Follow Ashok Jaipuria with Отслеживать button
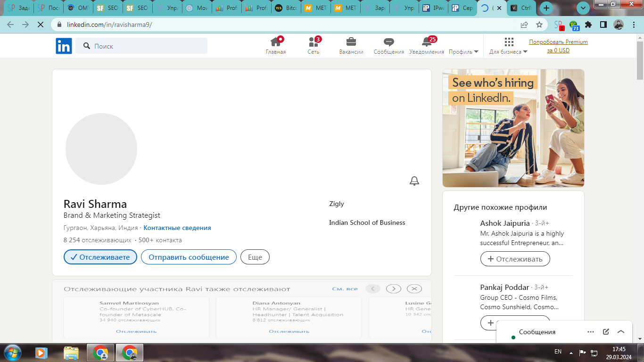The image size is (644, 362). point(515,259)
